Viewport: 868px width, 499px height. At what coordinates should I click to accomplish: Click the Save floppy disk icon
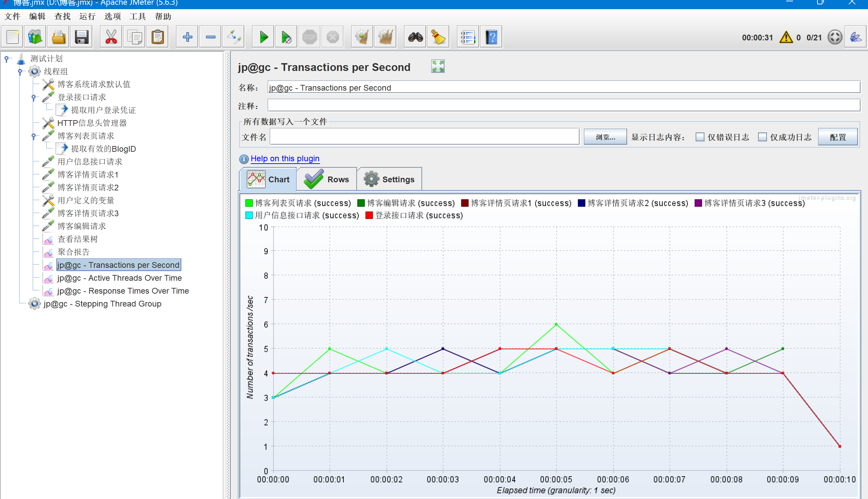81,37
